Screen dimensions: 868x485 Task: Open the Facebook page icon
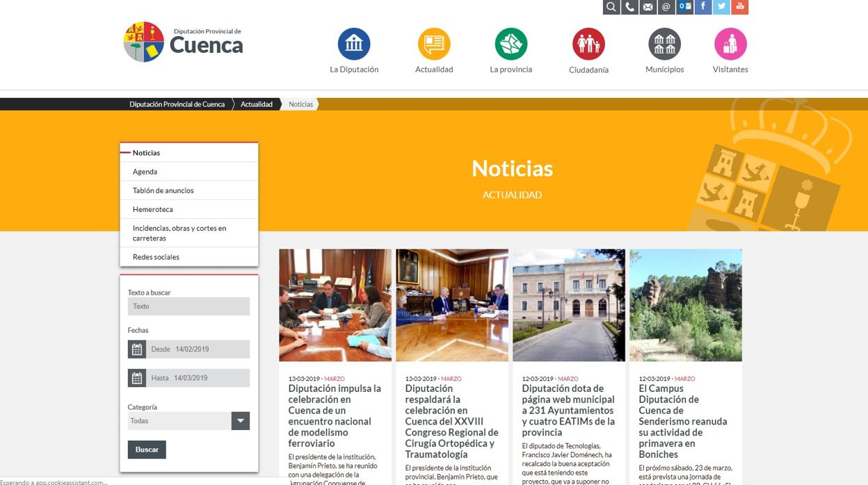coord(703,7)
